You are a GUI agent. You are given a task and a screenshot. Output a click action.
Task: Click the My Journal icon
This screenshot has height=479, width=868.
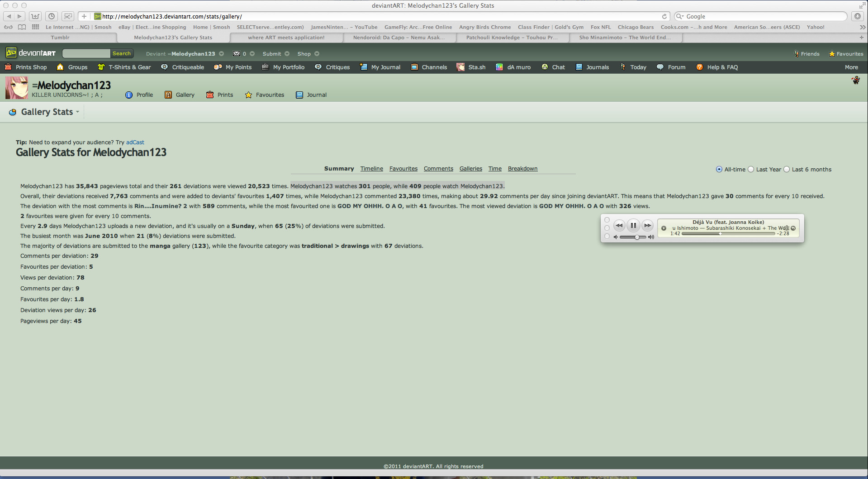(364, 67)
